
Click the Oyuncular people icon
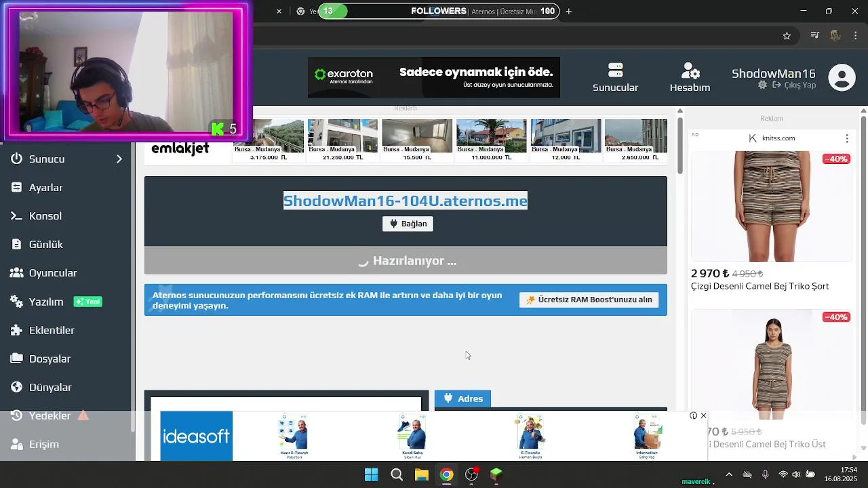click(x=17, y=272)
